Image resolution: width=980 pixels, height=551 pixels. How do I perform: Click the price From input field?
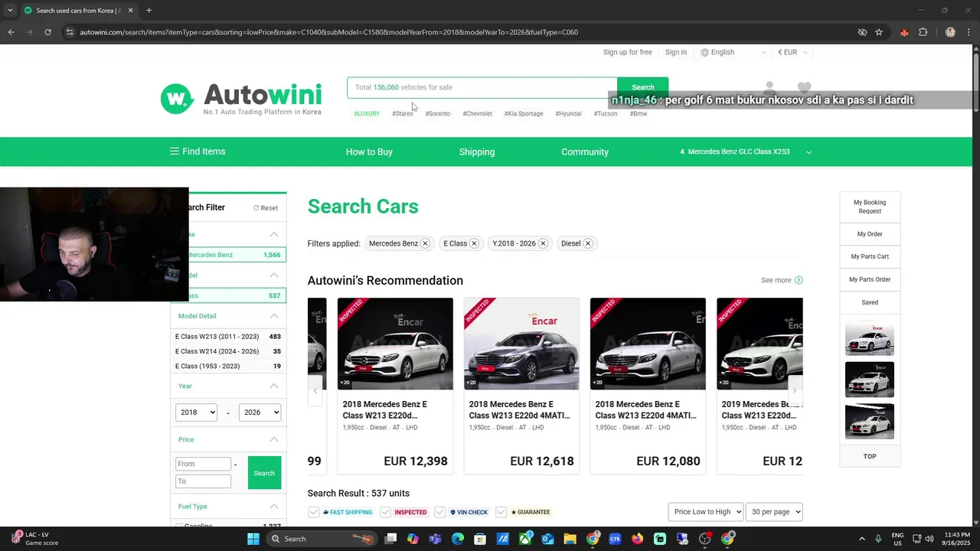click(x=203, y=464)
